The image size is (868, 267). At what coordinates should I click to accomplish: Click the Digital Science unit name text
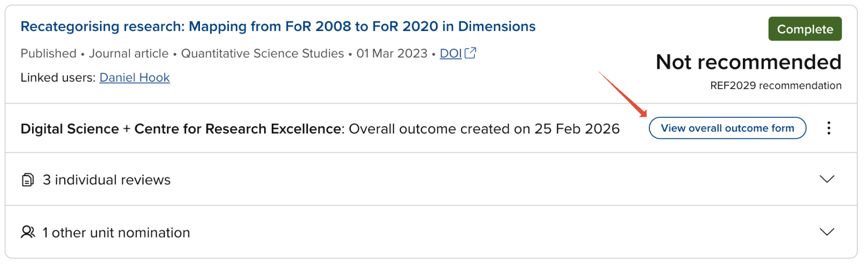coord(70,129)
